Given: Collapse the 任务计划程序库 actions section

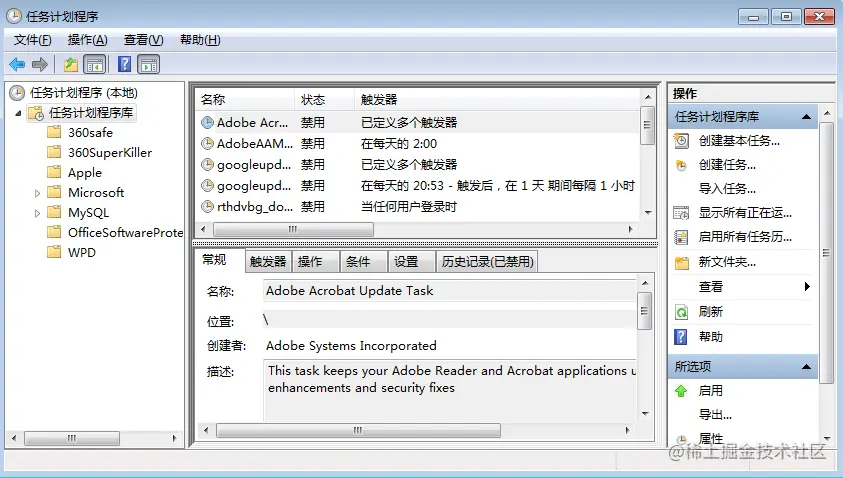Looking at the screenshot, I should coord(806,117).
